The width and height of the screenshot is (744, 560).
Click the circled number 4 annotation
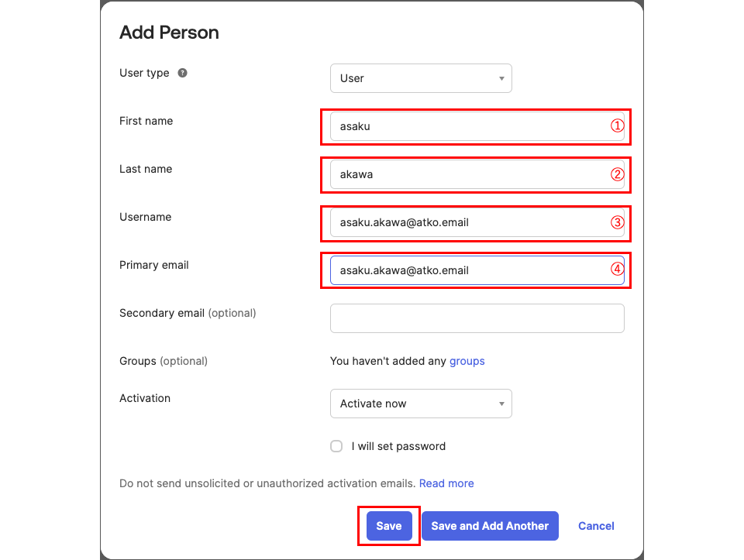(617, 270)
